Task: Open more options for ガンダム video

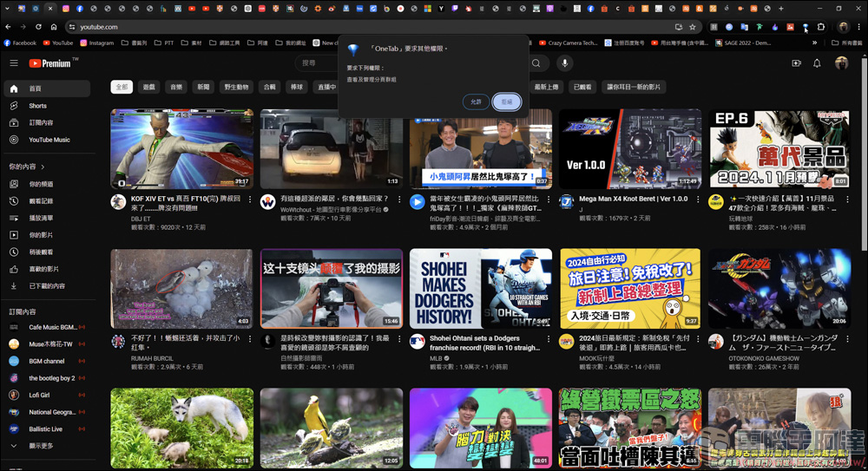Action: click(x=847, y=339)
